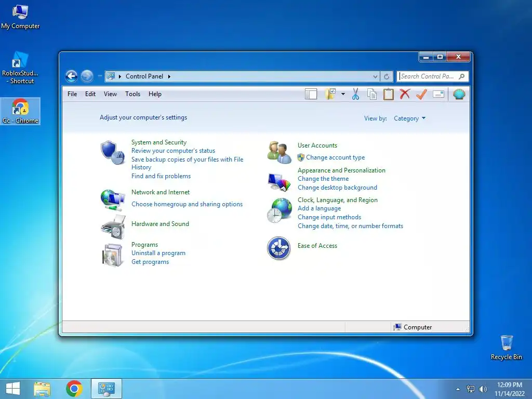Open Network and Internet category
532x399 pixels.
(161, 192)
